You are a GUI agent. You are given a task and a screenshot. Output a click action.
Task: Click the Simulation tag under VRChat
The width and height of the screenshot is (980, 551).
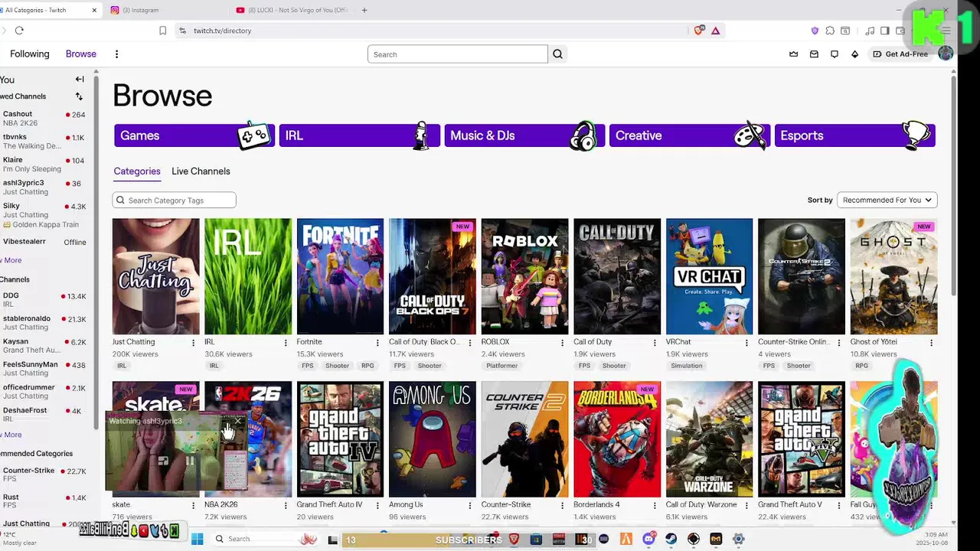(687, 366)
